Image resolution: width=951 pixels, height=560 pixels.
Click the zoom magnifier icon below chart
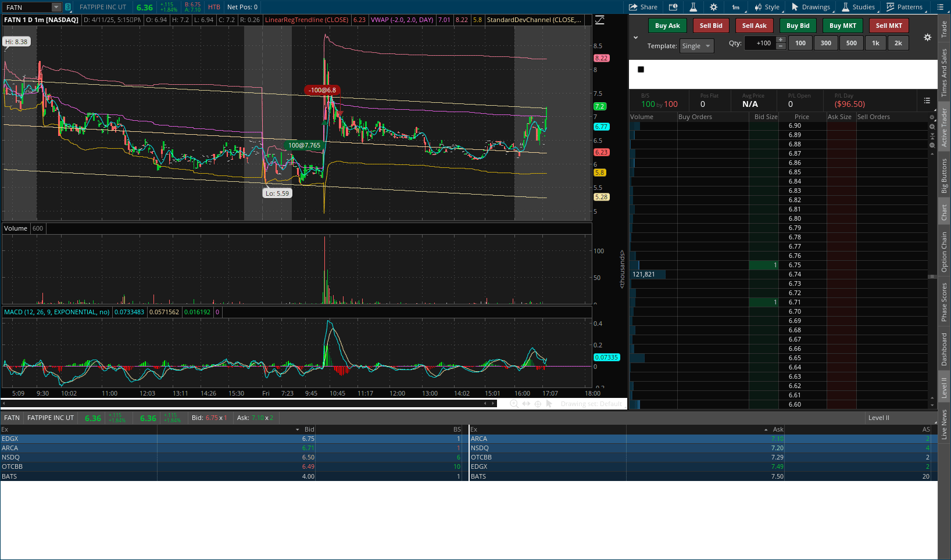[x=514, y=404]
